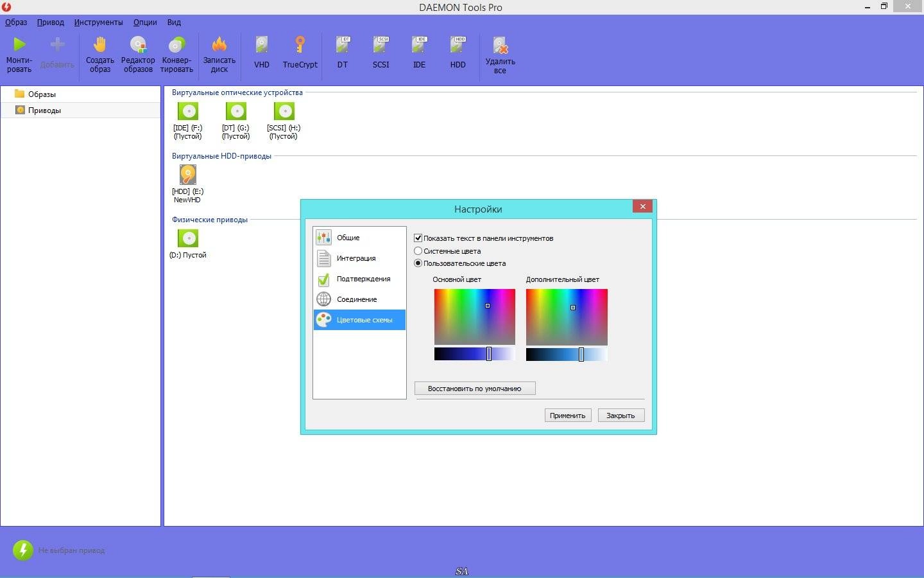
Task: Click the Основной цвет label
Action: point(457,279)
